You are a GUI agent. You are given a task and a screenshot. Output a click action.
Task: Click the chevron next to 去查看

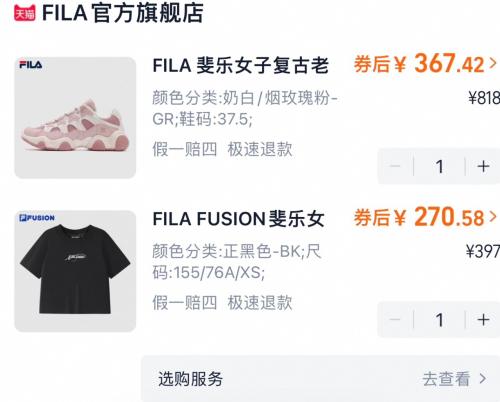click(x=482, y=379)
